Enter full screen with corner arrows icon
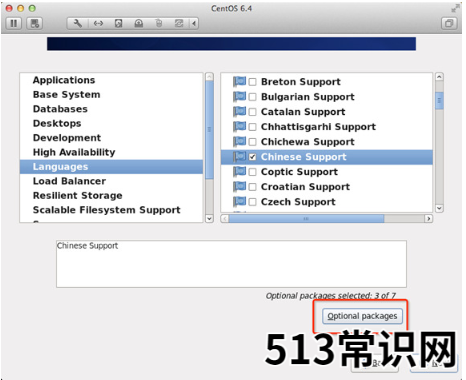The image size is (466, 380). [455, 8]
